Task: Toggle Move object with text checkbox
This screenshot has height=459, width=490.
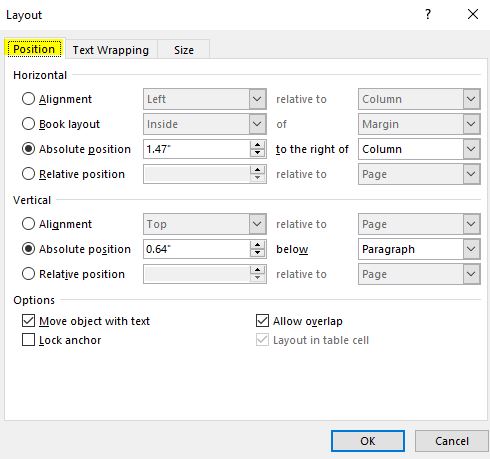Action: (28, 321)
